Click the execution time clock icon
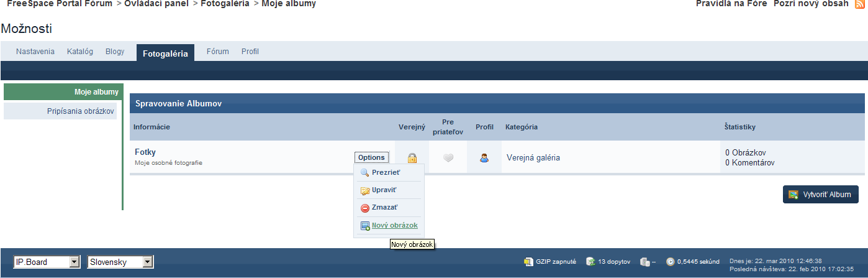Screen dimensions: 868x278 coord(670,262)
